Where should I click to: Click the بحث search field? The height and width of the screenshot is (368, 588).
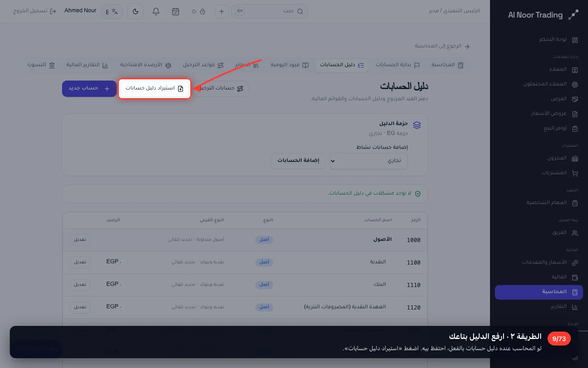click(269, 11)
